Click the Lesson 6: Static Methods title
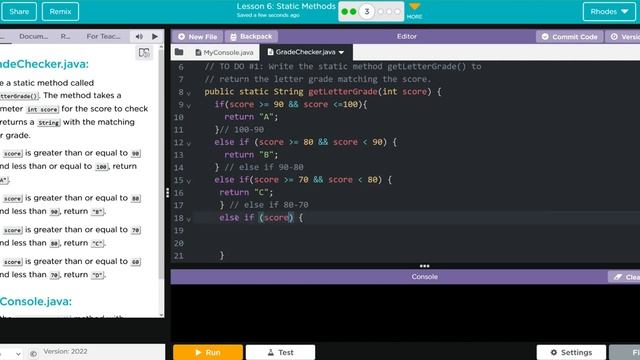This screenshot has width=640, height=360. pos(286,6)
